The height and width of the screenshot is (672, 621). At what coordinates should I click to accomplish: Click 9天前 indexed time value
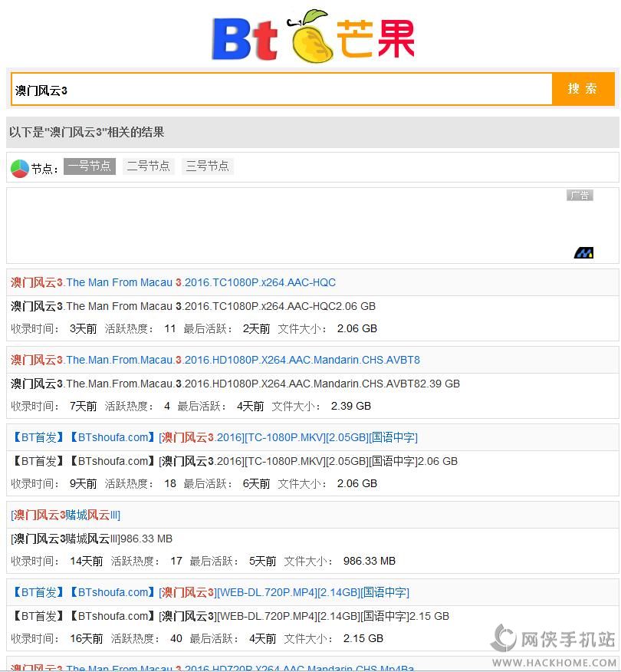[x=83, y=483]
